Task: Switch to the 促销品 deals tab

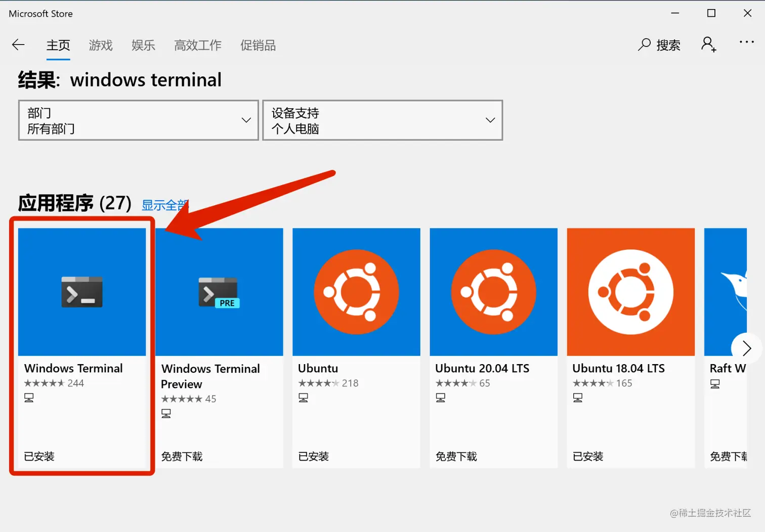Action: [x=258, y=46]
